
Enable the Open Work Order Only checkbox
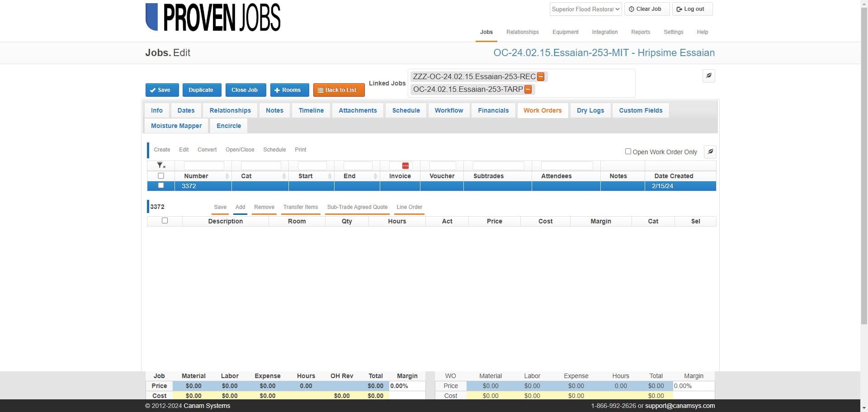click(x=628, y=152)
